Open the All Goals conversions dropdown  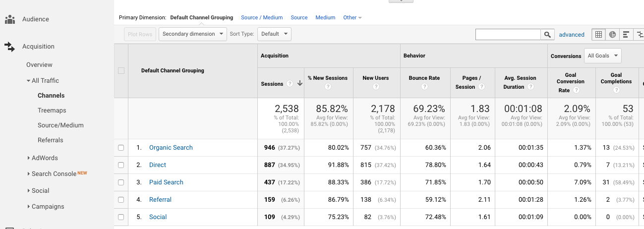point(602,56)
